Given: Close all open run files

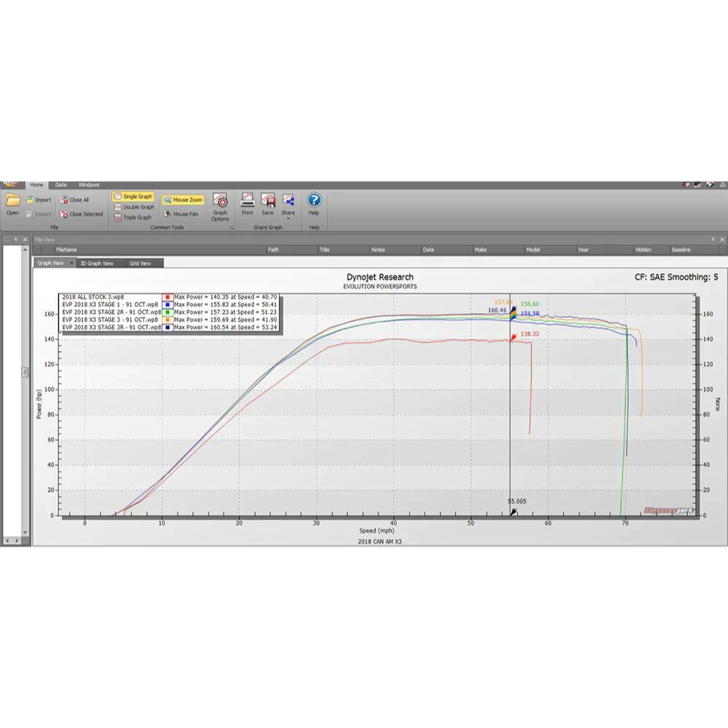Looking at the screenshot, I should pos(75,199).
